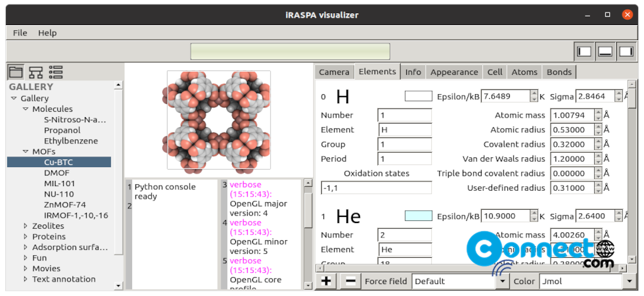Click the minus button to remove element
The image size is (644, 296).
pyautogui.click(x=351, y=282)
